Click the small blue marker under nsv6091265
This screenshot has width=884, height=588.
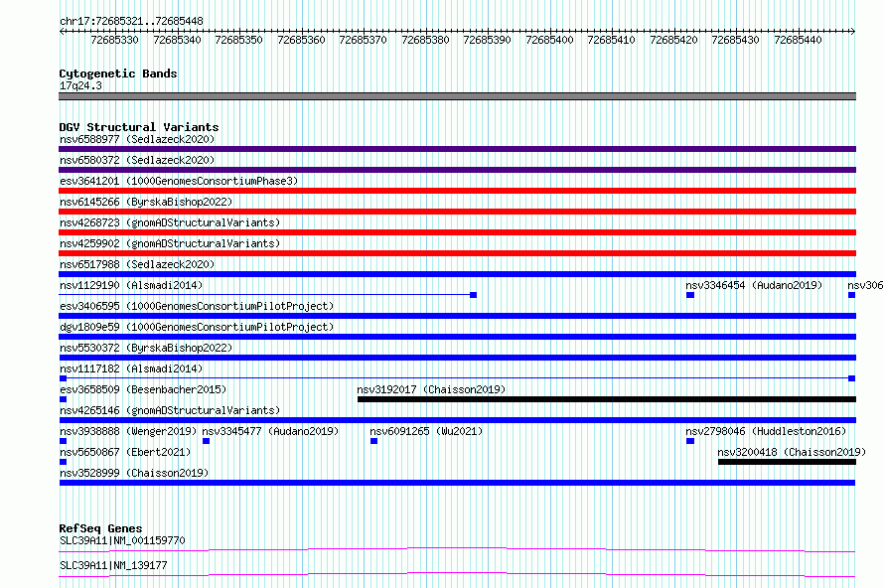373,441
